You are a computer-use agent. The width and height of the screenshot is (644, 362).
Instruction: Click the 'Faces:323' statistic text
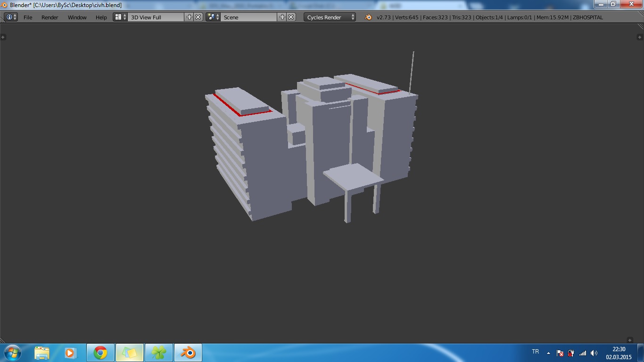[x=435, y=17]
